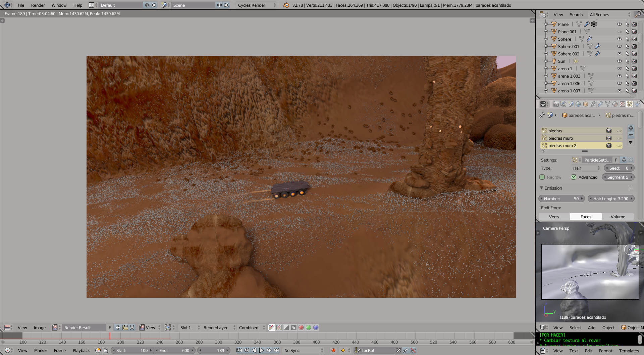
Task: Show red color channel in render view
Action: (301, 327)
